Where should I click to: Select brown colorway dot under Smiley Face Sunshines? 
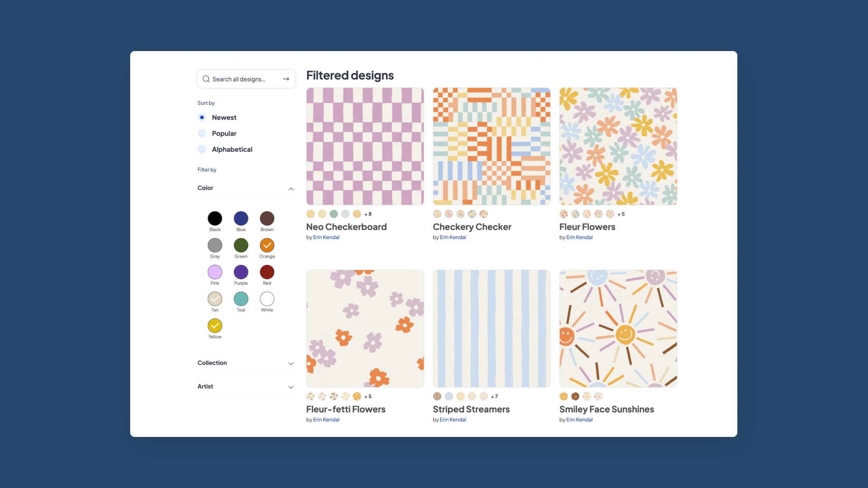pyautogui.click(x=575, y=397)
